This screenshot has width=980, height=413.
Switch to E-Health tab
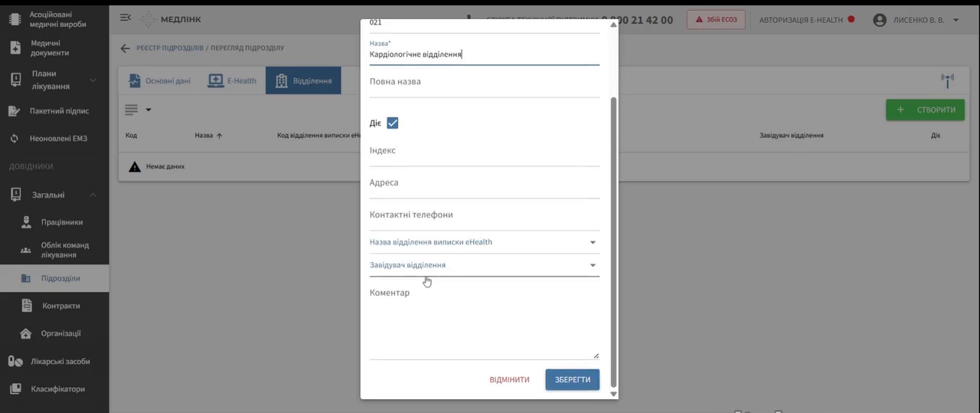[232, 80]
